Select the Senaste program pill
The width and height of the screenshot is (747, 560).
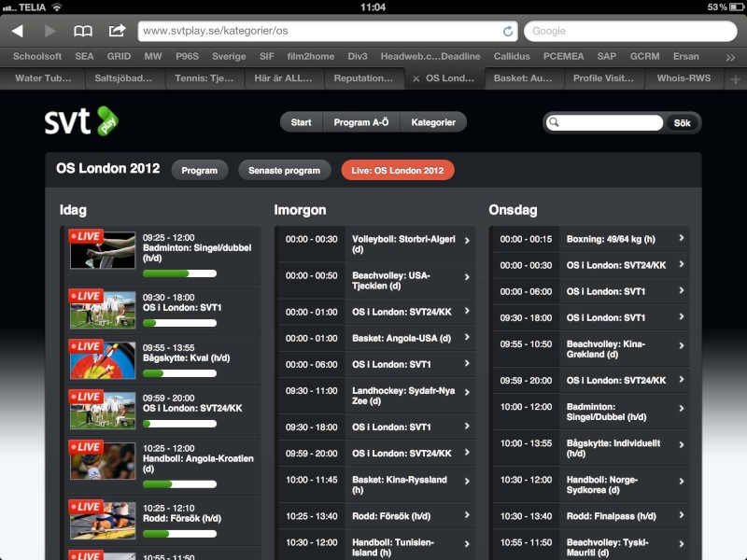[x=285, y=171]
